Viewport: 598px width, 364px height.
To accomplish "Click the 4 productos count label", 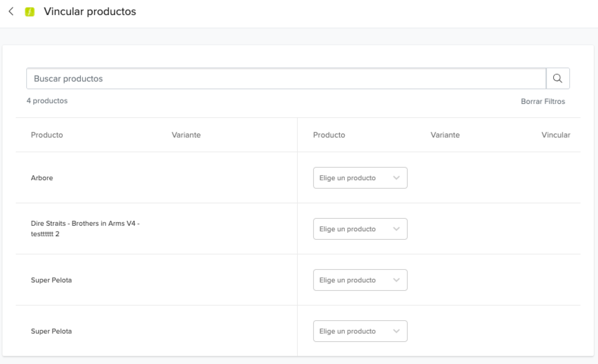I will [47, 101].
